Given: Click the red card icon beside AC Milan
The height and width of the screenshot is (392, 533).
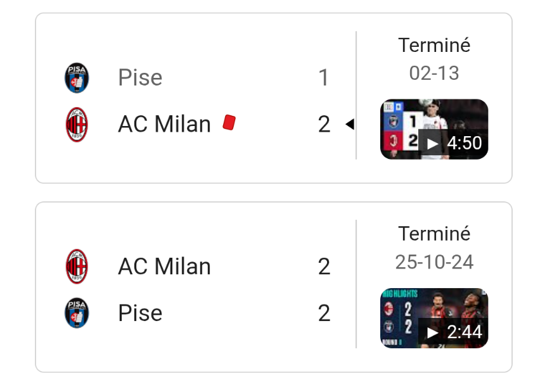Looking at the screenshot, I should (229, 123).
